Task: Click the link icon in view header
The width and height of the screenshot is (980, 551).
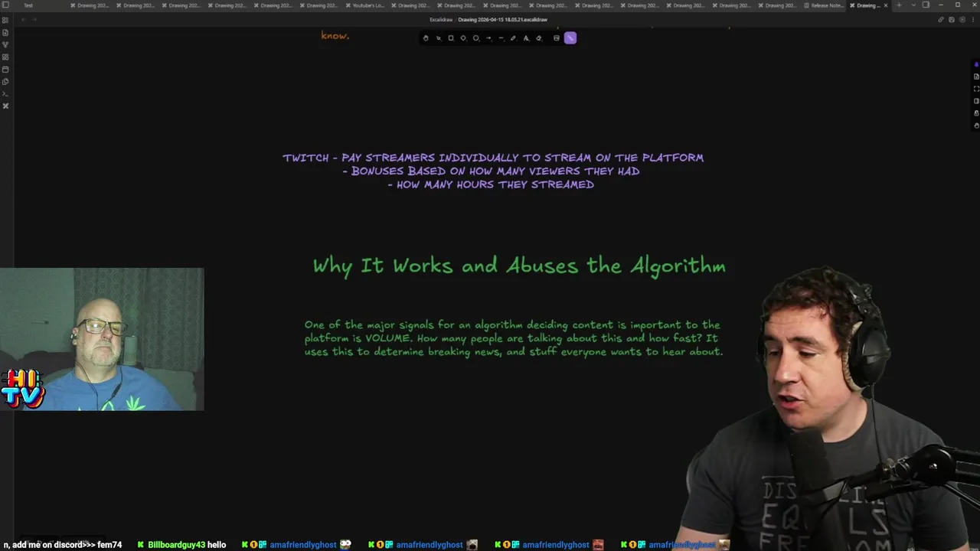Action: (941, 19)
